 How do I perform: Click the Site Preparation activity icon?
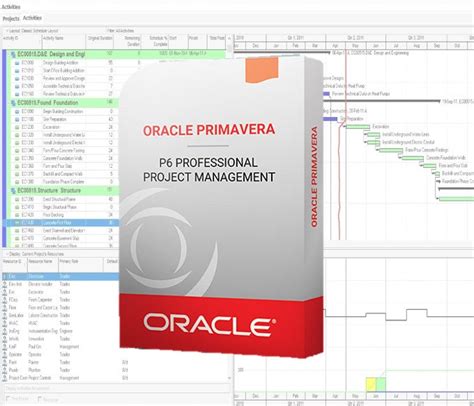click(x=17, y=119)
